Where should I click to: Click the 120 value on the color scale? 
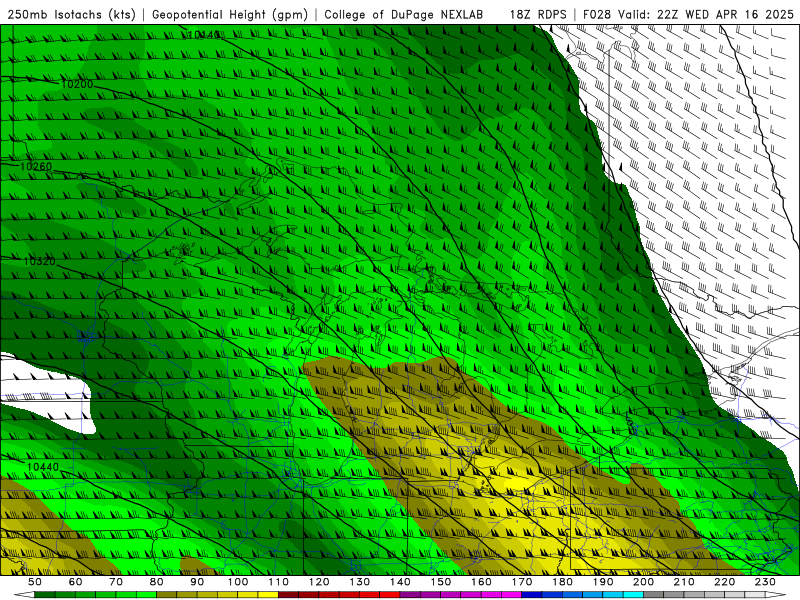pyautogui.click(x=319, y=582)
